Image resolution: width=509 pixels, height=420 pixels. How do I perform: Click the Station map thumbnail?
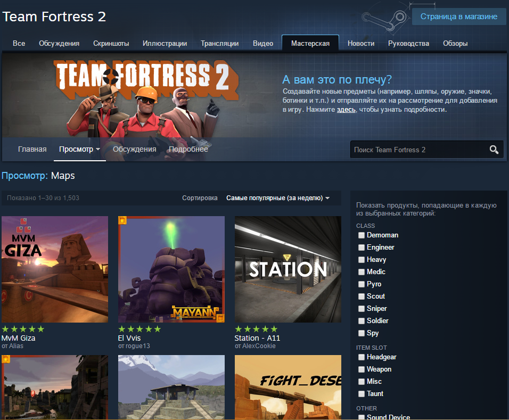coord(288,269)
